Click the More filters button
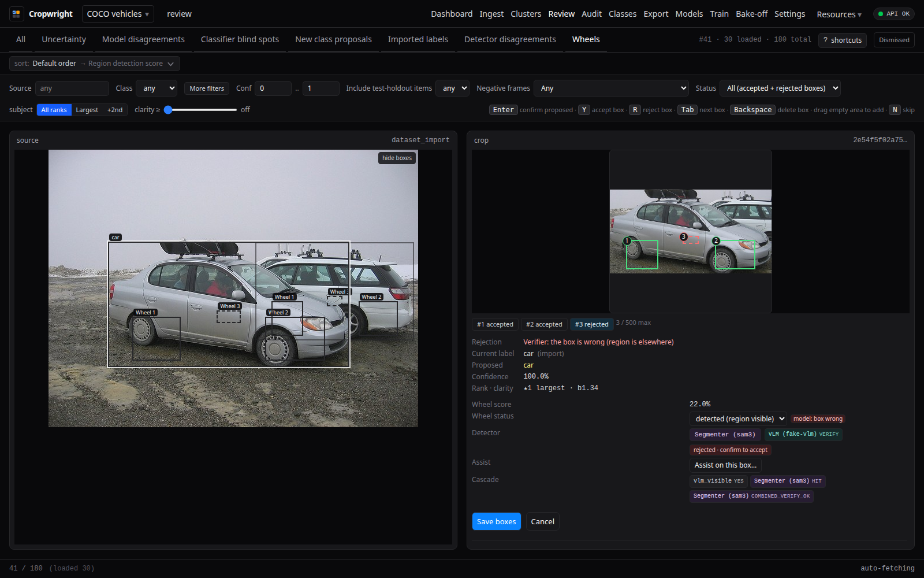This screenshot has height=578, width=924. 207,88
